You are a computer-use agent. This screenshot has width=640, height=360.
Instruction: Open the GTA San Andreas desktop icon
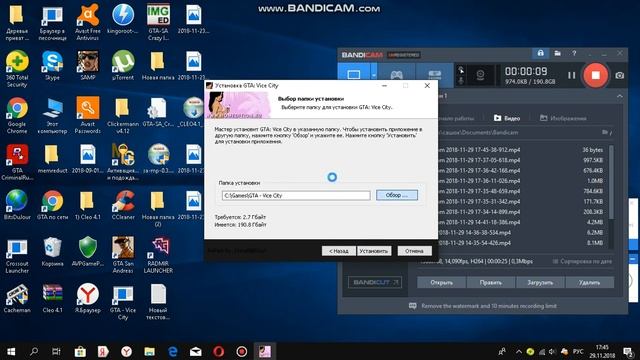click(x=123, y=255)
